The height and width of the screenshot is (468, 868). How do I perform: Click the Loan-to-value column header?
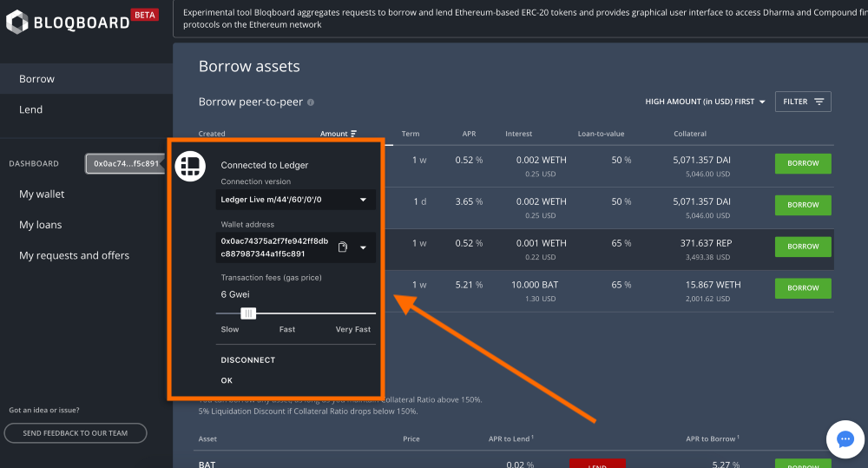coord(601,134)
